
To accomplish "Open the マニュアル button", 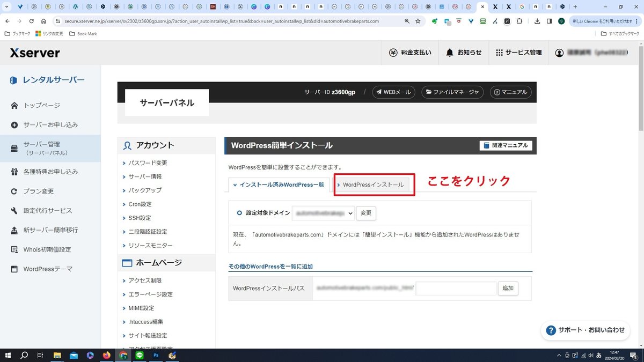I will pyautogui.click(x=510, y=92).
